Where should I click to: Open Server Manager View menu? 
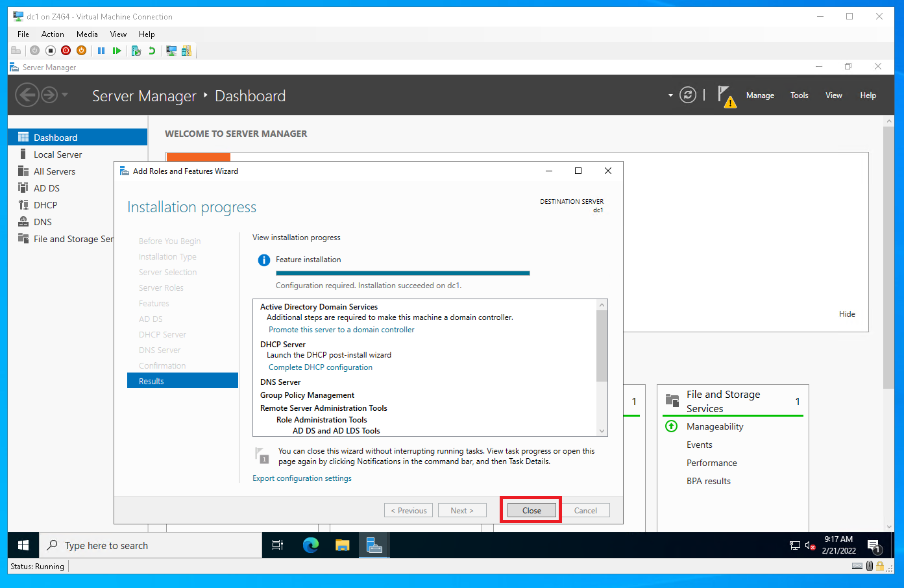(x=834, y=95)
